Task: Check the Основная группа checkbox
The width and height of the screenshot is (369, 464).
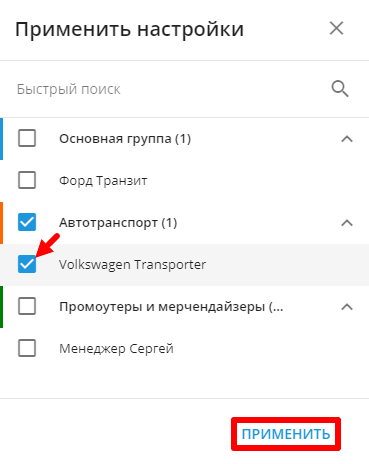Action: pos(27,138)
